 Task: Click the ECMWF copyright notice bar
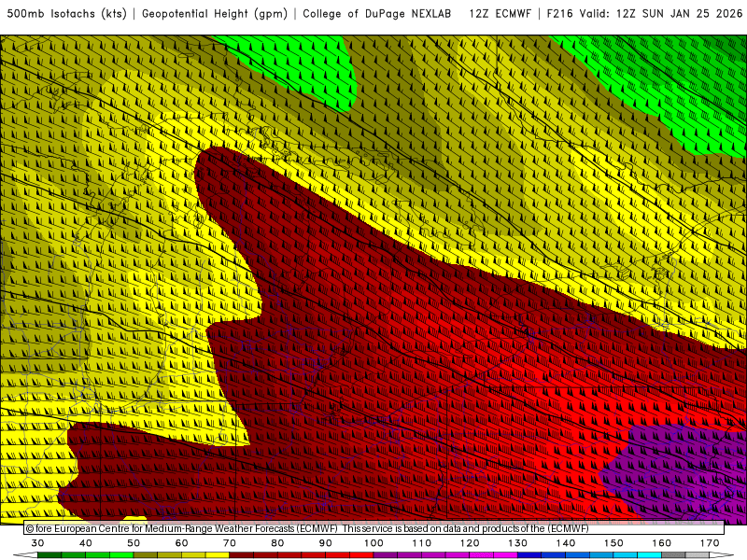pos(374,528)
